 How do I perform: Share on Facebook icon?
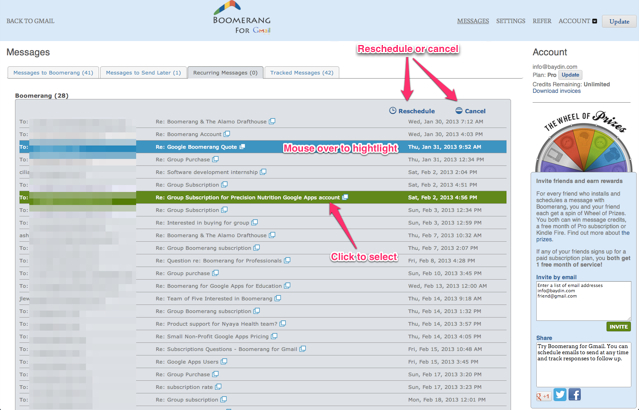pos(575,395)
